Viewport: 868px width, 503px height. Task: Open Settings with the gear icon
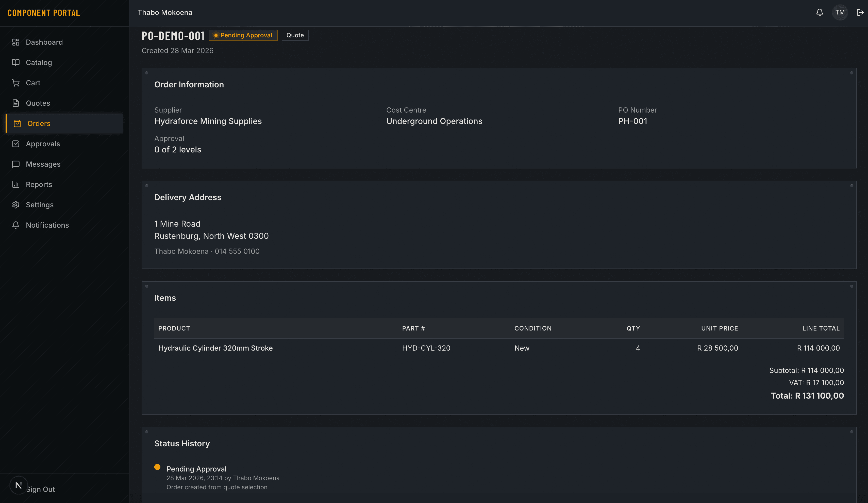click(x=16, y=205)
